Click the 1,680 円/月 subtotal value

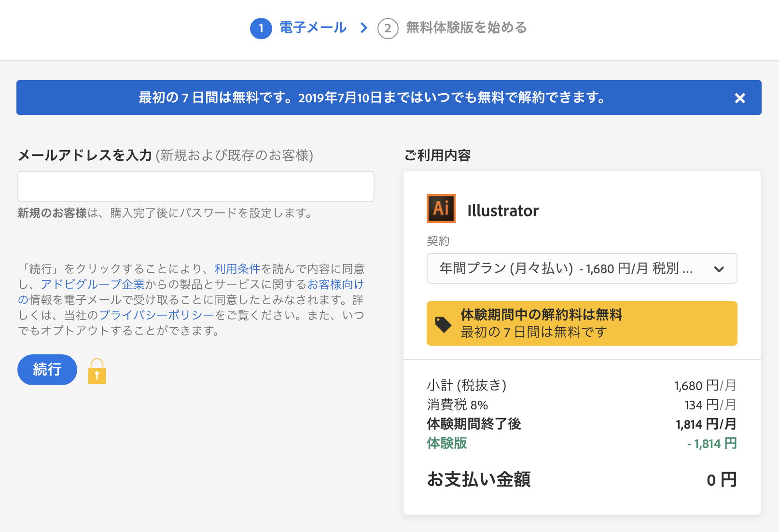click(x=705, y=385)
